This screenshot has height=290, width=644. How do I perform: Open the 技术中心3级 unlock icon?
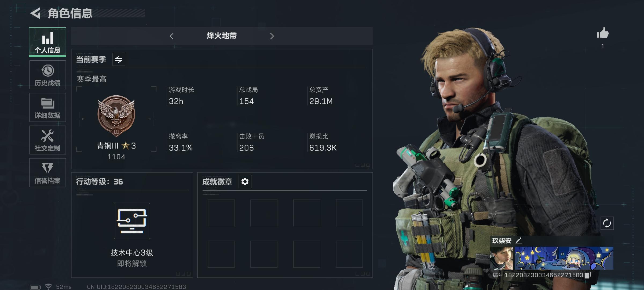point(132,221)
